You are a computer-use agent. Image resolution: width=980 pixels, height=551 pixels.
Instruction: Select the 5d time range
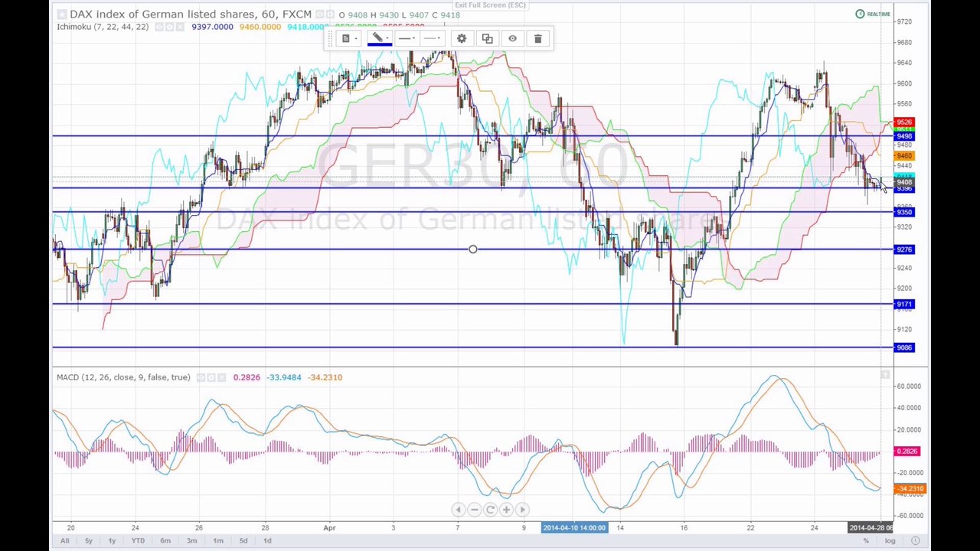243,541
